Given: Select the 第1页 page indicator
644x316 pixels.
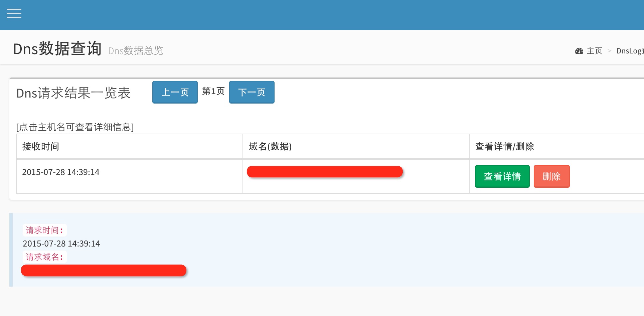Looking at the screenshot, I should coord(213,91).
